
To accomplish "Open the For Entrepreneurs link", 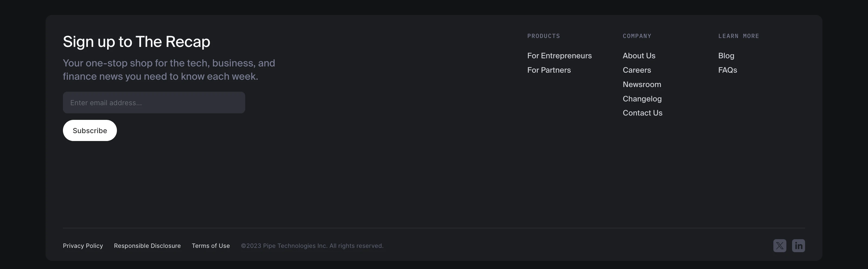I will coord(559,56).
